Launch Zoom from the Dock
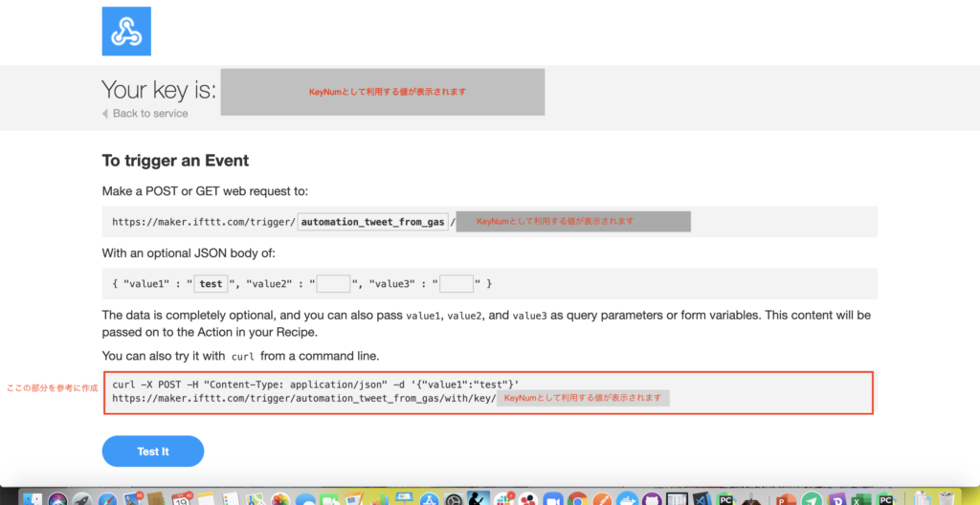 coord(553,498)
